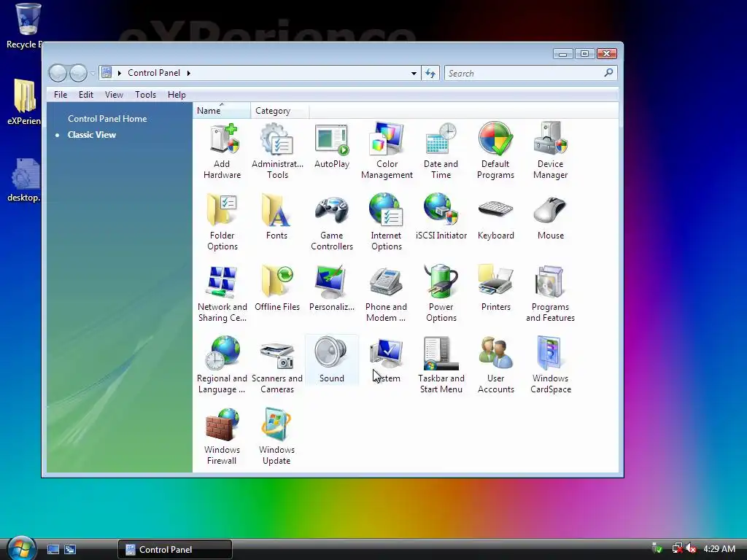Viewport: 747px width, 560px height.
Task: Open the Personalization applet
Action: pyautogui.click(x=332, y=289)
